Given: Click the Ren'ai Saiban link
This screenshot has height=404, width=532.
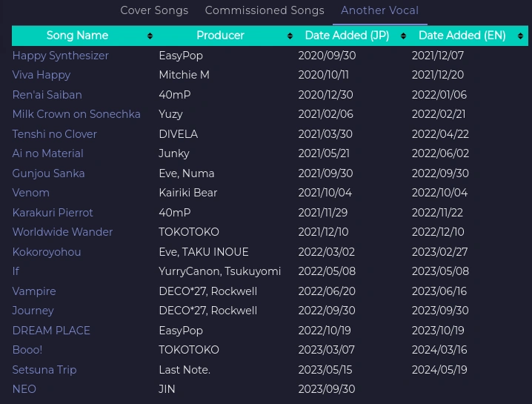Looking at the screenshot, I should pyautogui.click(x=47, y=95).
